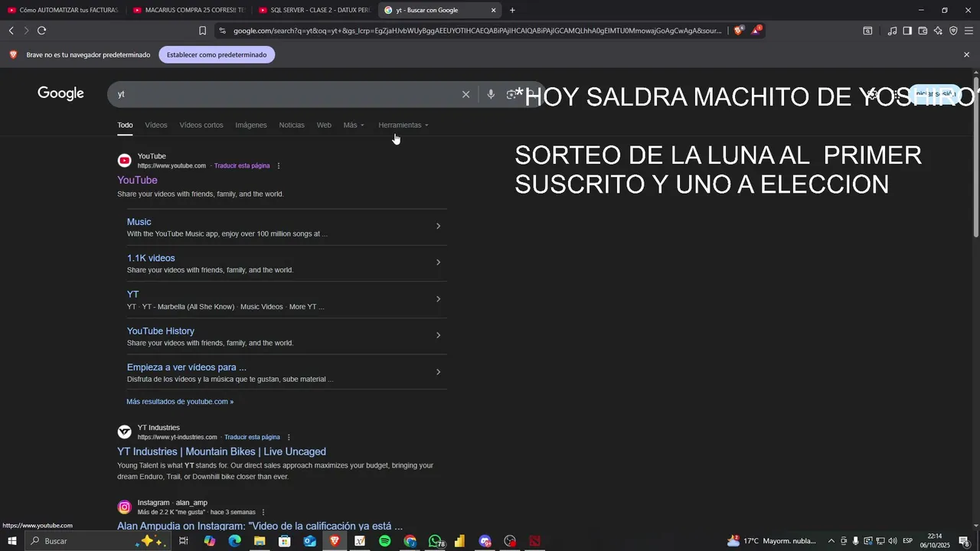Expand the Más dropdown in search filters
This screenshot has height=551, width=980.
coord(354,125)
